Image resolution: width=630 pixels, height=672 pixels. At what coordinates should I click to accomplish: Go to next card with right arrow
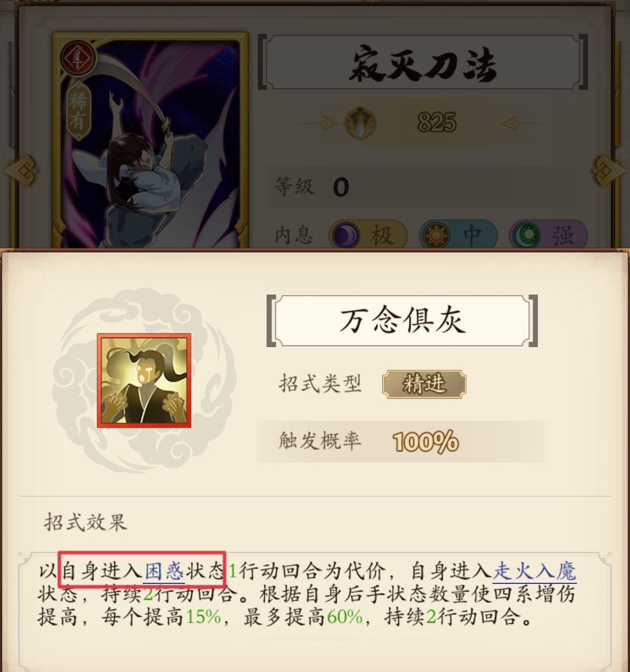pos(608,170)
